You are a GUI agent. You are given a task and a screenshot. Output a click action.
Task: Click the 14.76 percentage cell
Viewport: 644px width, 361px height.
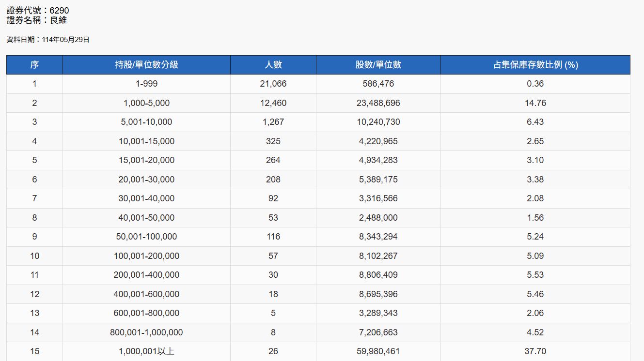535,103
